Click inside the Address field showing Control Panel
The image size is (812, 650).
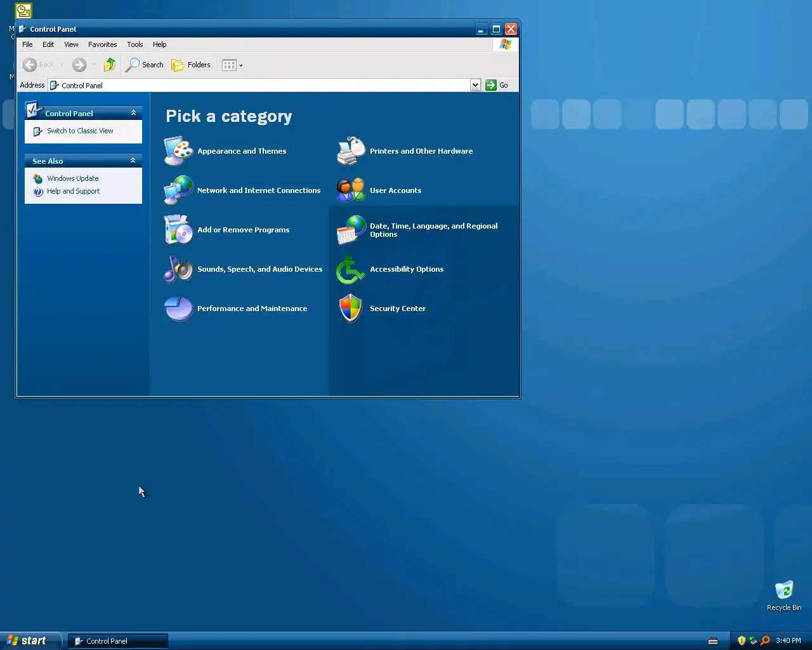[259, 85]
